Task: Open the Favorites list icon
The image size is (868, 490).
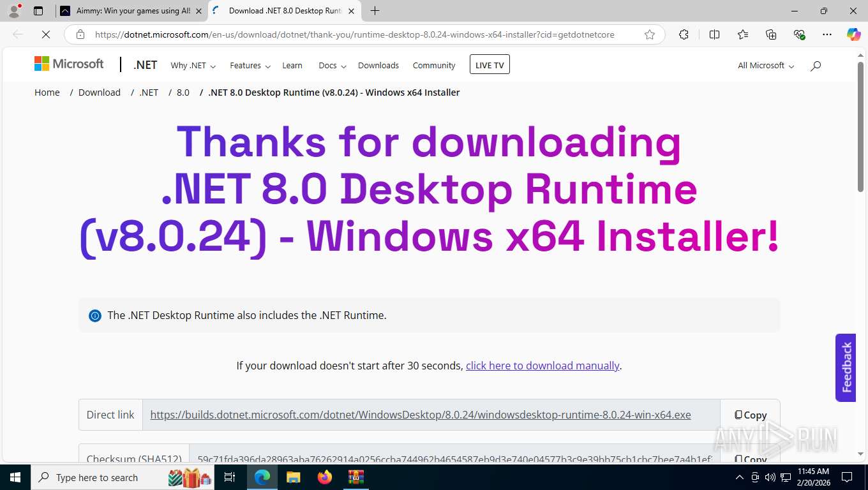Action: [743, 34]
